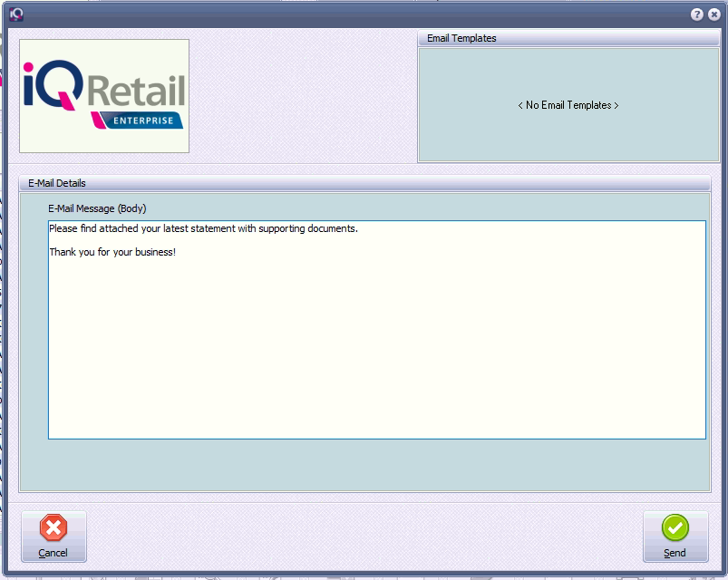Click the Cancel button with red X
Image resolution: width=728 pixels, height=580 pixels.
point(53,536)
